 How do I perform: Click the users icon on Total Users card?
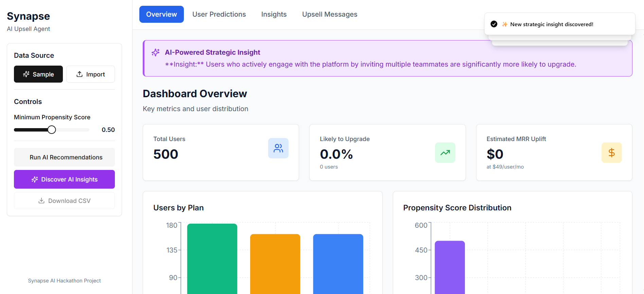pyautogui.click(x=278, y=148)
